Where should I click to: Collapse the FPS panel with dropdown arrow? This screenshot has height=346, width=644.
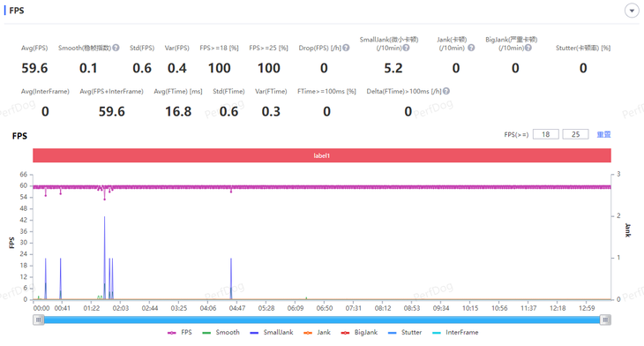coord(632,11)
